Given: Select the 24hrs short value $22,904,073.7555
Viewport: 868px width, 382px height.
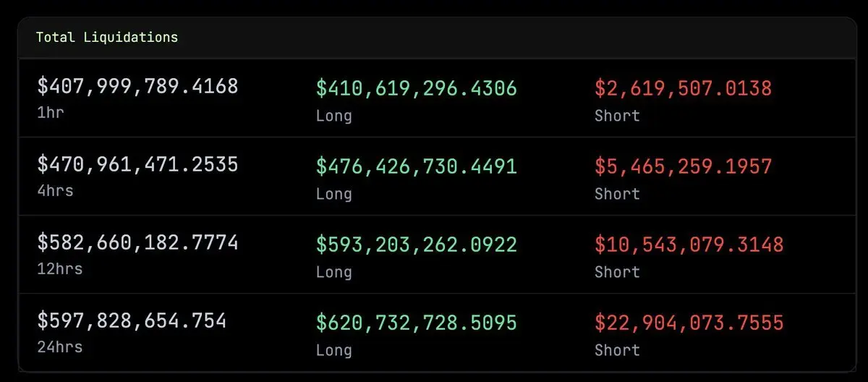Looking at the screenshot, I should click(x=689, y=323).
